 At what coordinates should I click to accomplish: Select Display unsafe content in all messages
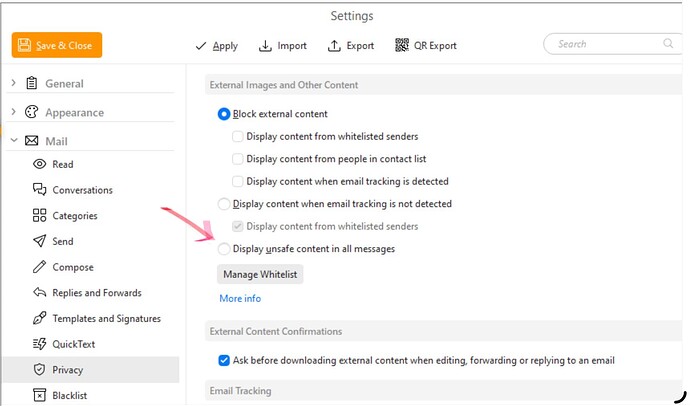(x=224, y=249)
